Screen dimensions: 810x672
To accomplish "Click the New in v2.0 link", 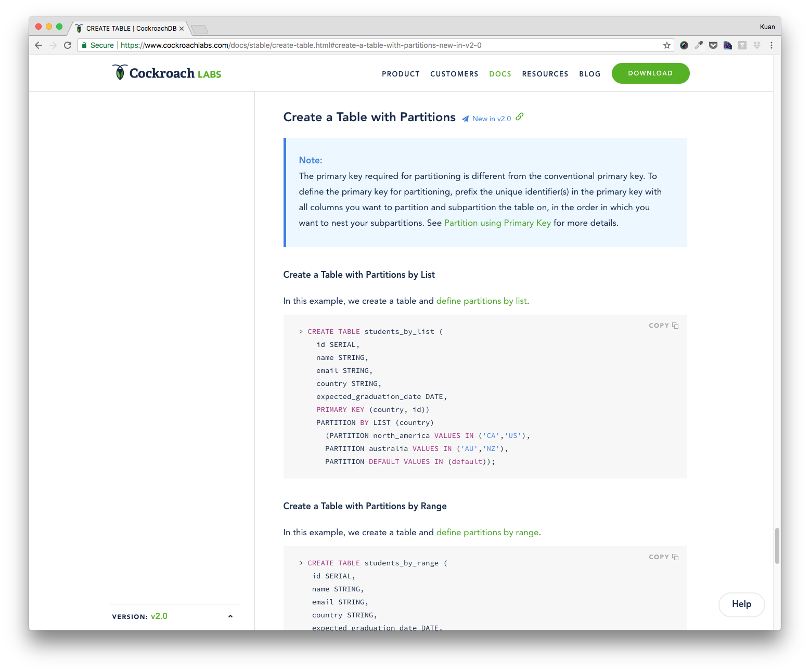I will coord(492,119).
